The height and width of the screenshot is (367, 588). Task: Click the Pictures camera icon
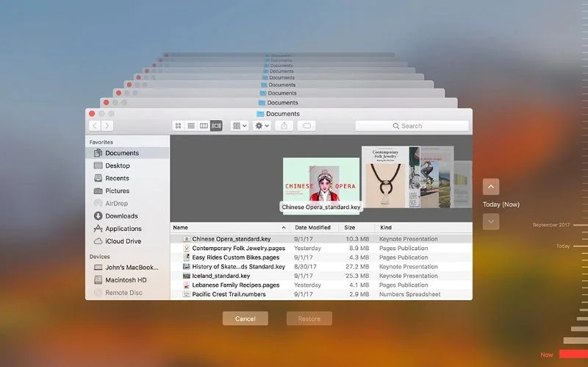(98, 190)
